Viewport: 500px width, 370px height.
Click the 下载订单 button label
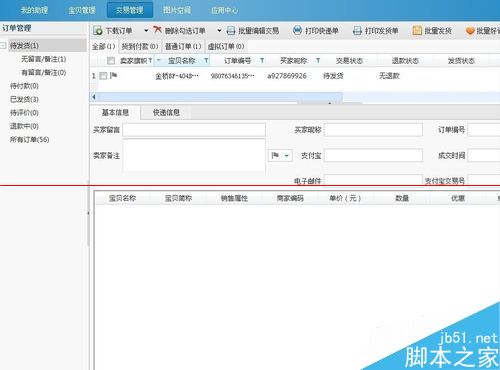pos(119,31)
